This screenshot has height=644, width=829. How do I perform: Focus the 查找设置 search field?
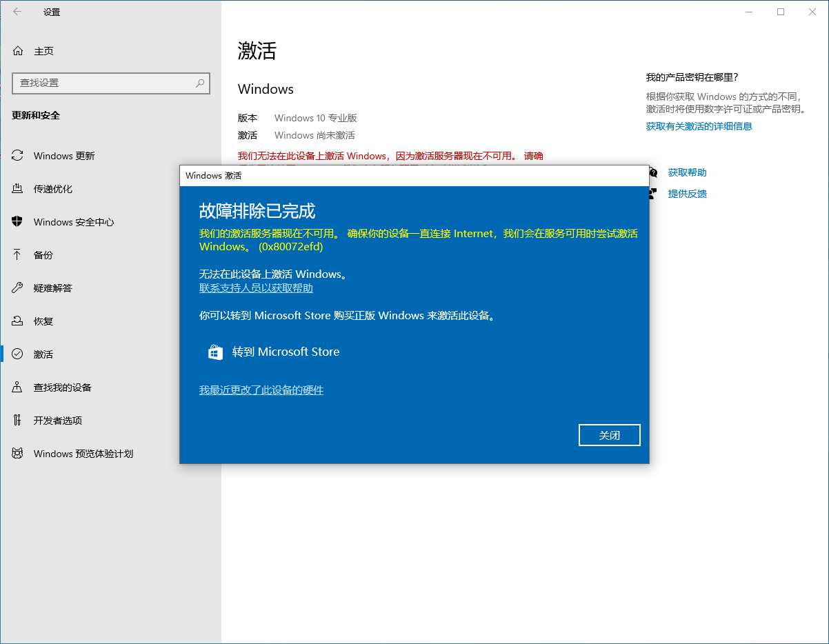click(x=111, y=83)
